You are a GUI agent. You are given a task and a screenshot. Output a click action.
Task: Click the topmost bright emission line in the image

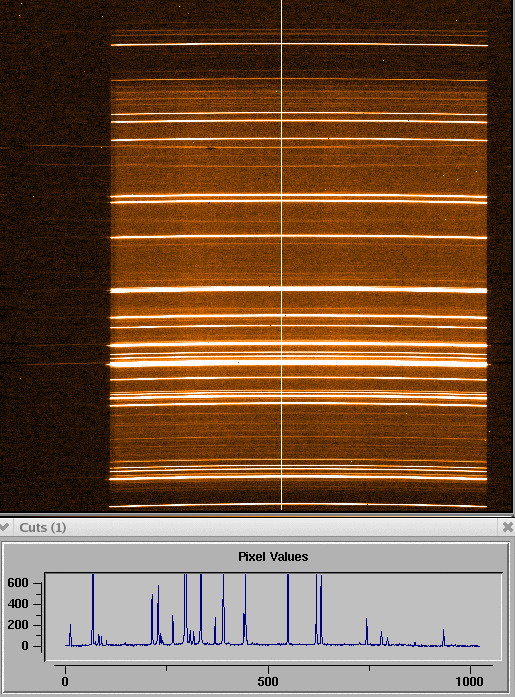299,44
